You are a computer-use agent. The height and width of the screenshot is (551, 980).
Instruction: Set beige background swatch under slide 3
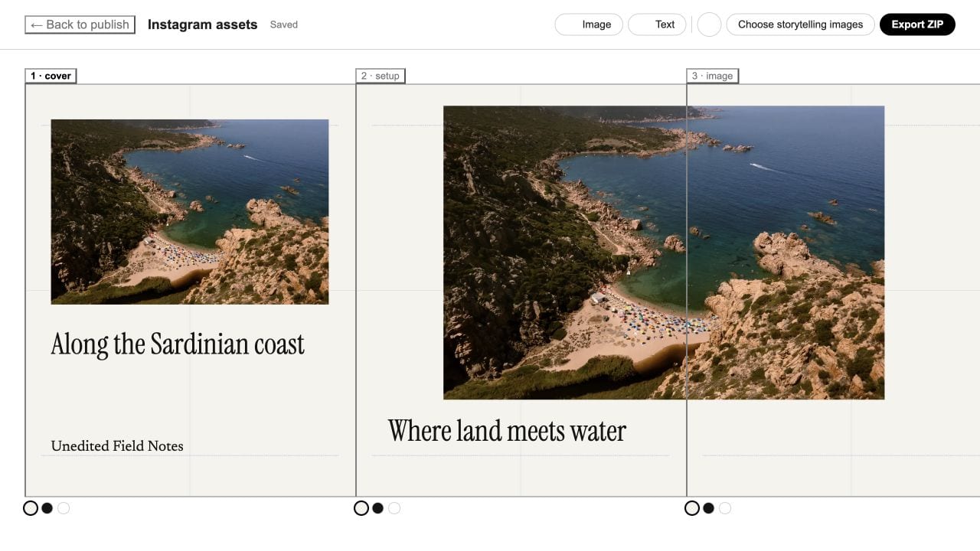pos(692,508)
